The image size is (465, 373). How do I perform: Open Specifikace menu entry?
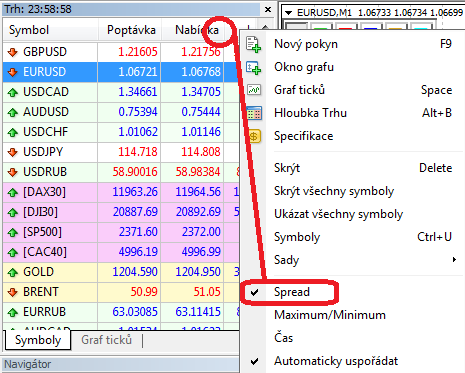303,136
